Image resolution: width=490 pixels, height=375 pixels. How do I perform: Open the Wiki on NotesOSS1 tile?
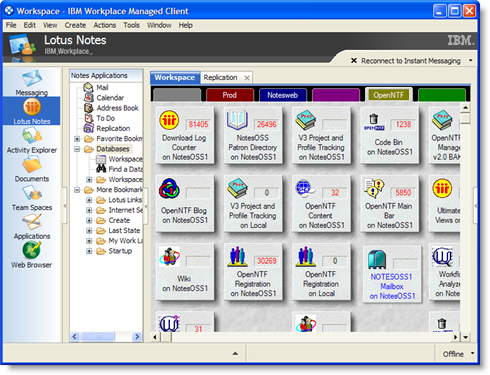coord(185,272)
